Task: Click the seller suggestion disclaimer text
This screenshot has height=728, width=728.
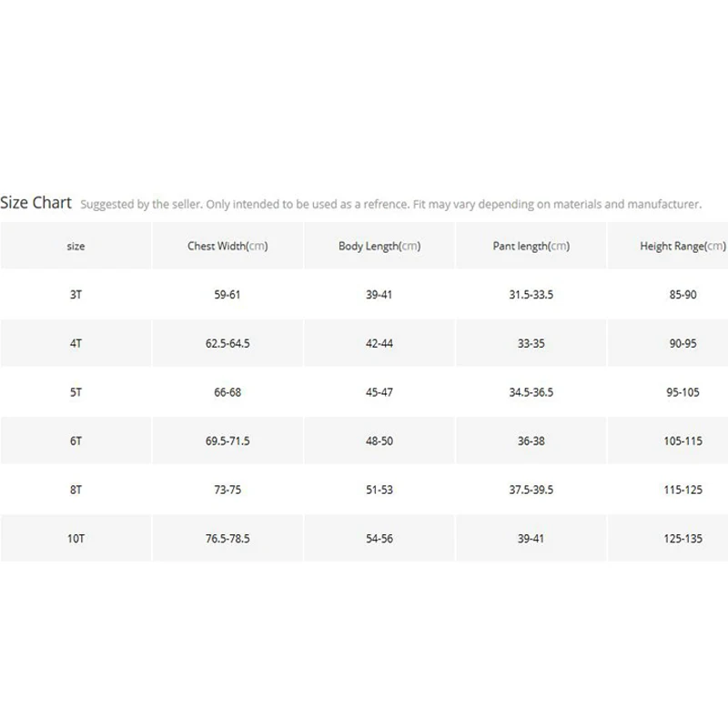Action: pyautogui.click(x=390, y=204)
